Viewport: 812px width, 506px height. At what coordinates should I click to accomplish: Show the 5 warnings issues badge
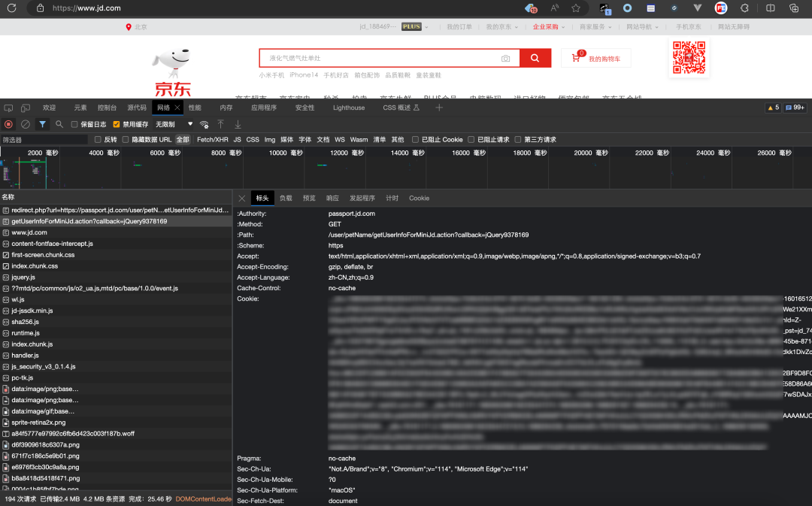point(773,108)
